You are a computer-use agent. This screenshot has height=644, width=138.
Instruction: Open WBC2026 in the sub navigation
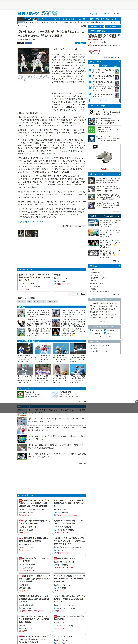(x=34, y=22)
